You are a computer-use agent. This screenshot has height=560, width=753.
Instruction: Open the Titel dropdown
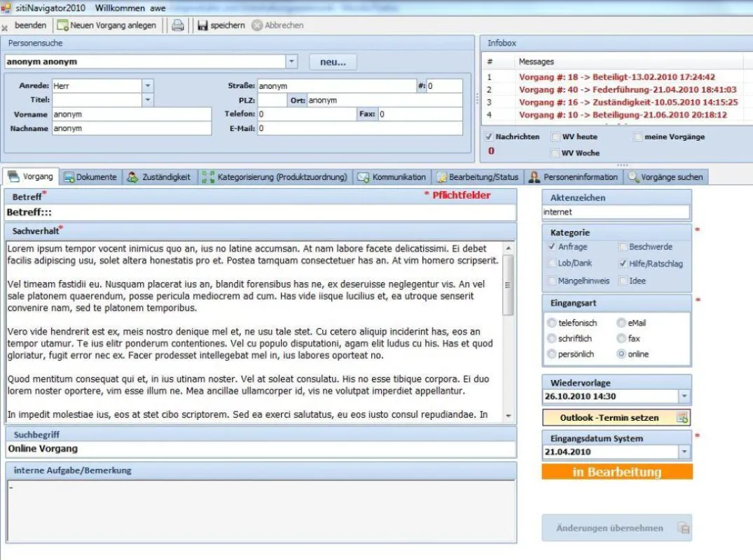click(x=148, y=100)
